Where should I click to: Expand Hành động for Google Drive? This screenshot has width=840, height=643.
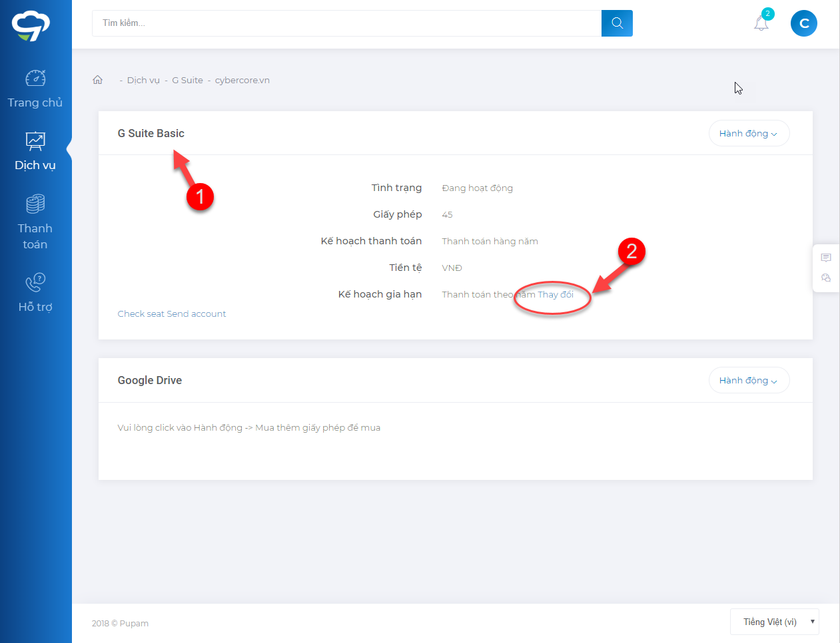click(x=749, y=380)
